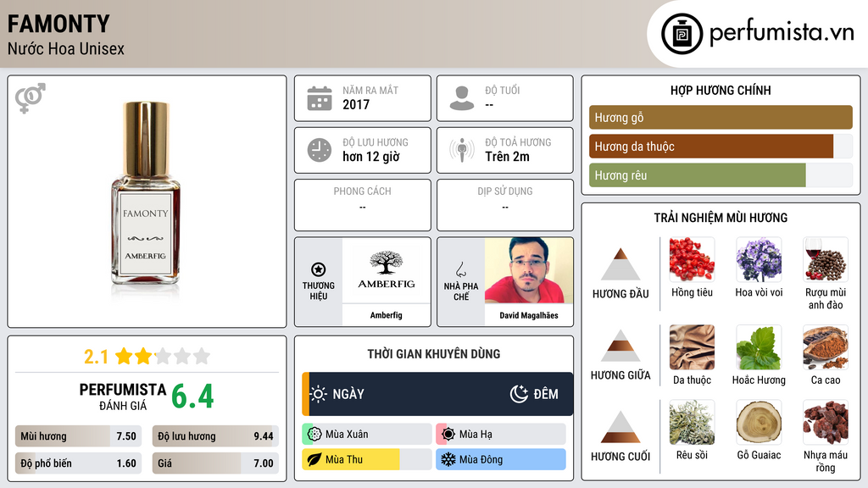The height and width of the screenshot is (488, 868).
Task: Open the Hoa vòi voi note image
Action: click(759, 259)
